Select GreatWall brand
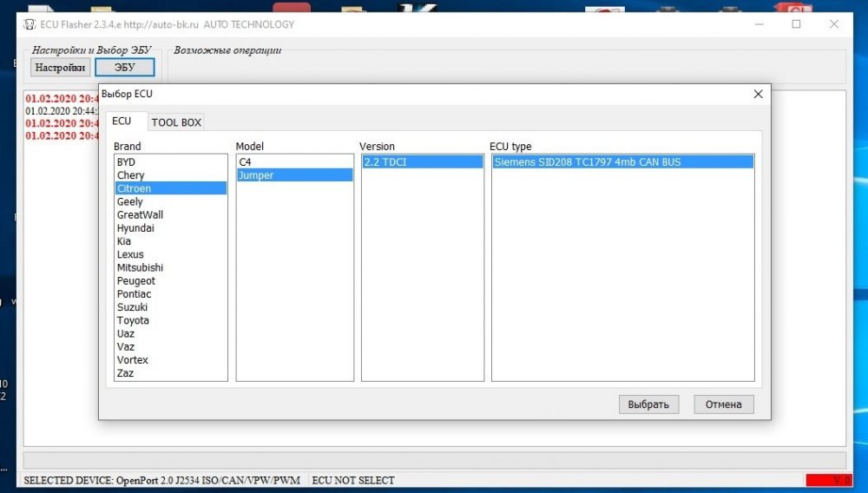Viewport: 868px width, 493px height. (170, 214)
